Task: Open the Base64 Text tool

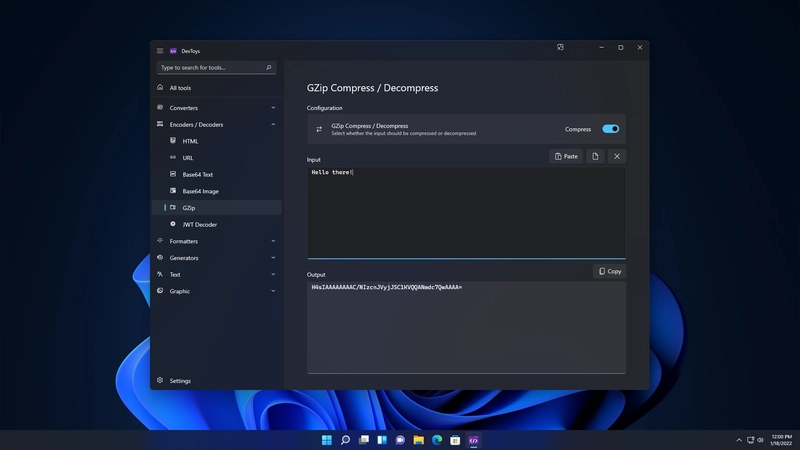Action: 217,174
